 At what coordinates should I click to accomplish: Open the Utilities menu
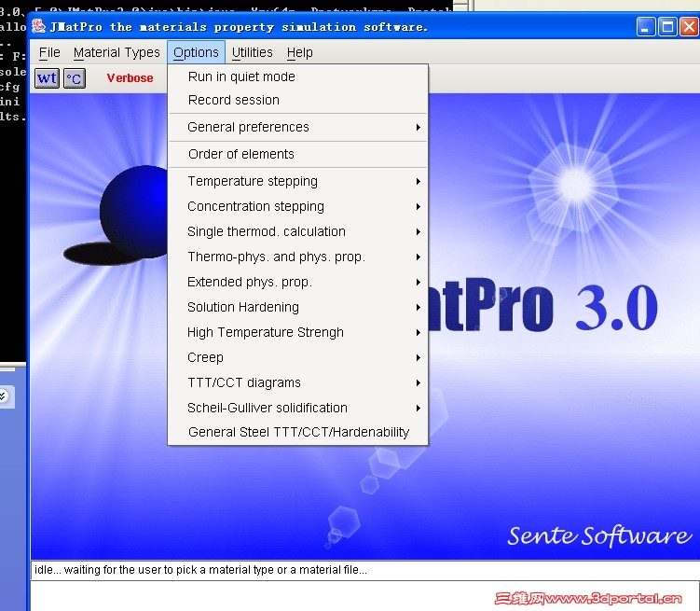coord(253,52)
